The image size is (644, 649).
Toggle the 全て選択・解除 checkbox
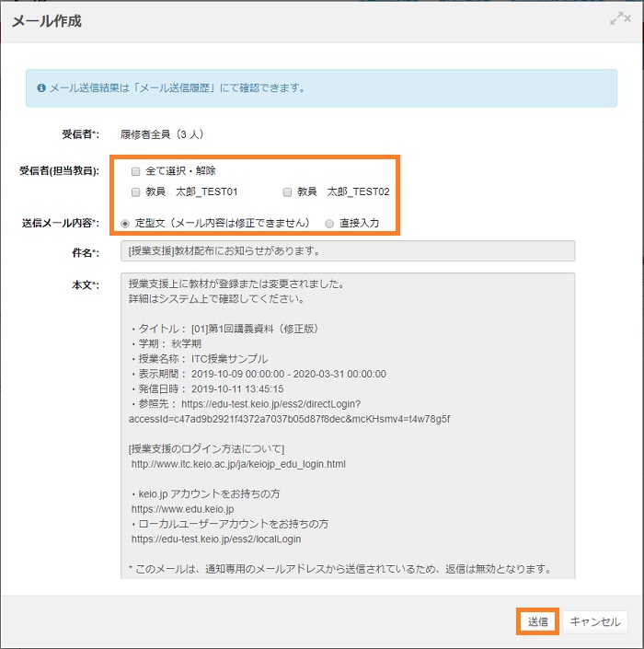136,171
